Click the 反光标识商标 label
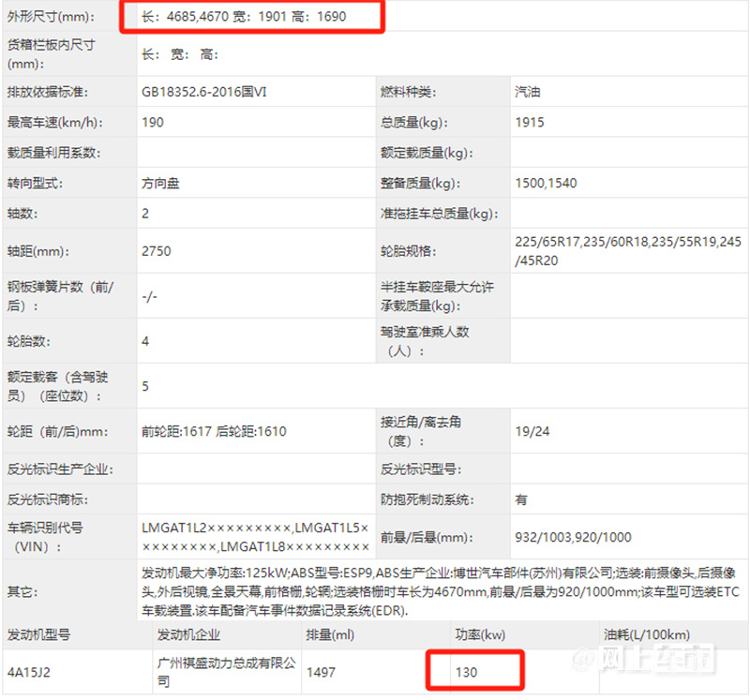 pyautogui.click(x=48, y=499)
